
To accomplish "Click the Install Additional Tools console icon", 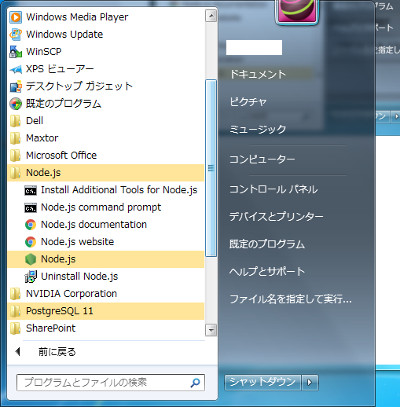I will (30, 190).
